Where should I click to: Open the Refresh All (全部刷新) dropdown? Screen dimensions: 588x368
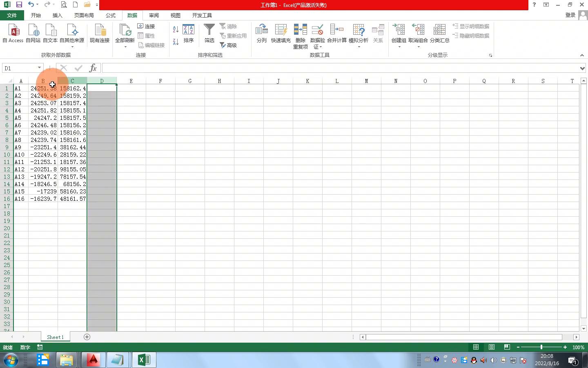click(x=125, y=47)
